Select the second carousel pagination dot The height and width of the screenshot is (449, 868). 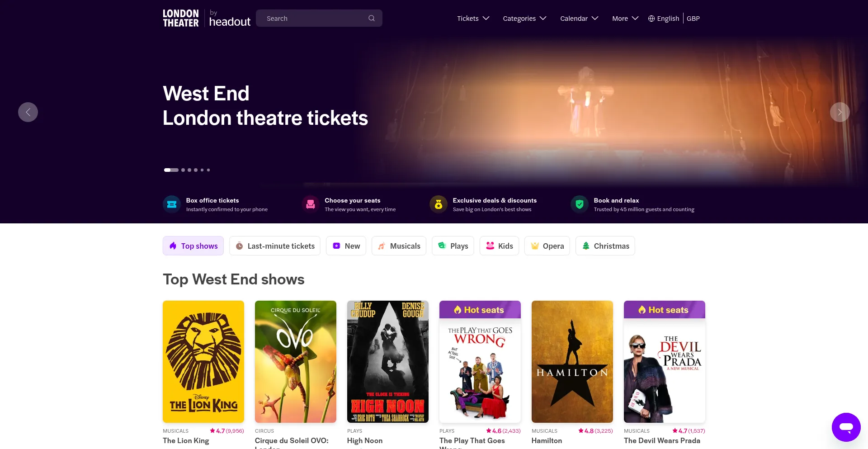tap(183, 170)
